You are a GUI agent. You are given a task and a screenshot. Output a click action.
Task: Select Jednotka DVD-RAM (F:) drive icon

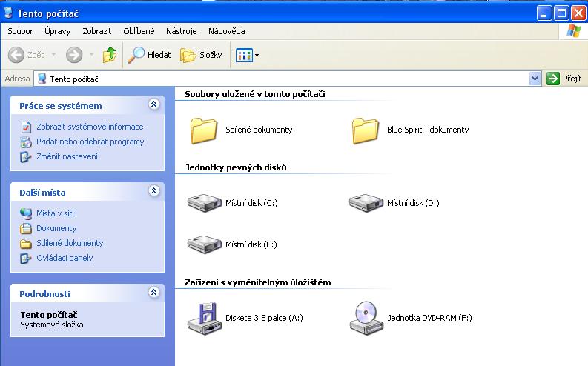click(x=366, y=318)
